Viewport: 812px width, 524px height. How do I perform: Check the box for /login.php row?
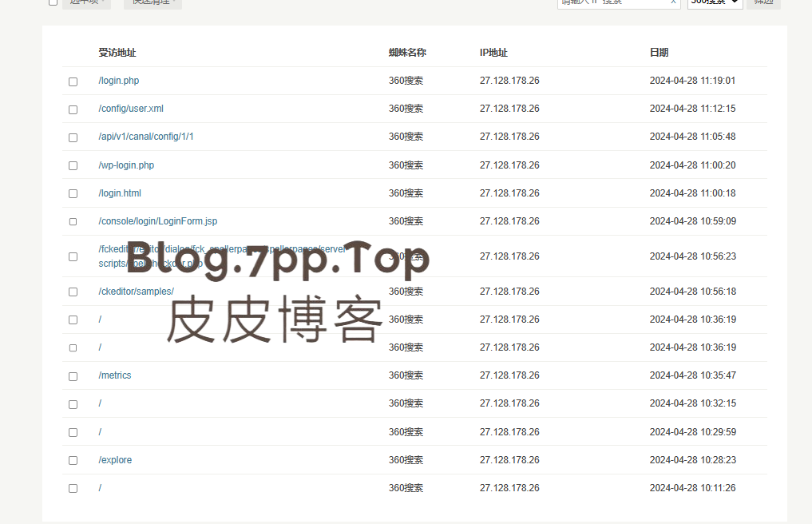coord(73,81)
